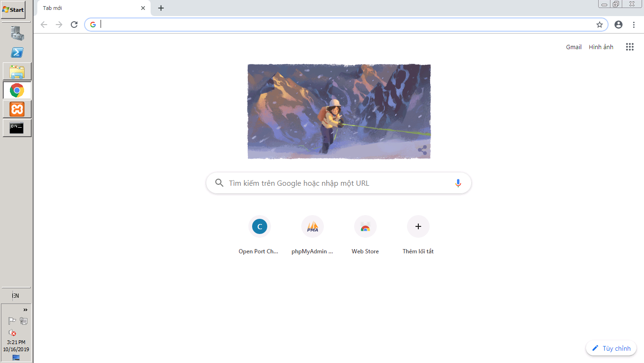644x363 pixels.
Task: Open Chrome's three-dot menu
Action: click(x=634, y=25)
